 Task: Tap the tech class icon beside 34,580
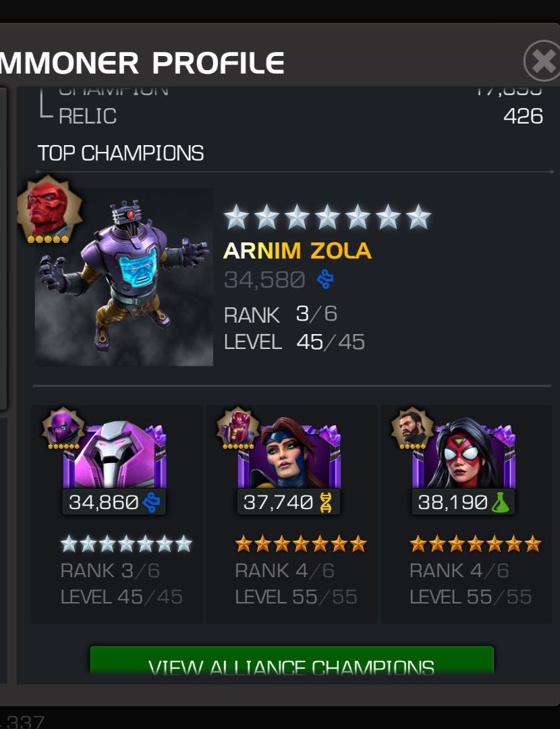(x=325, y=279)
